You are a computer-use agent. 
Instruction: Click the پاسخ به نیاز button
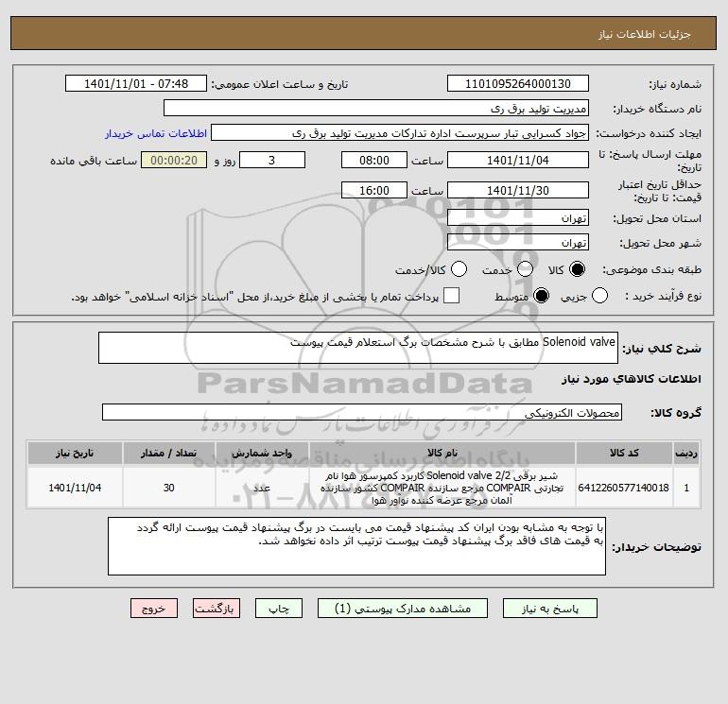coord(549,609)
